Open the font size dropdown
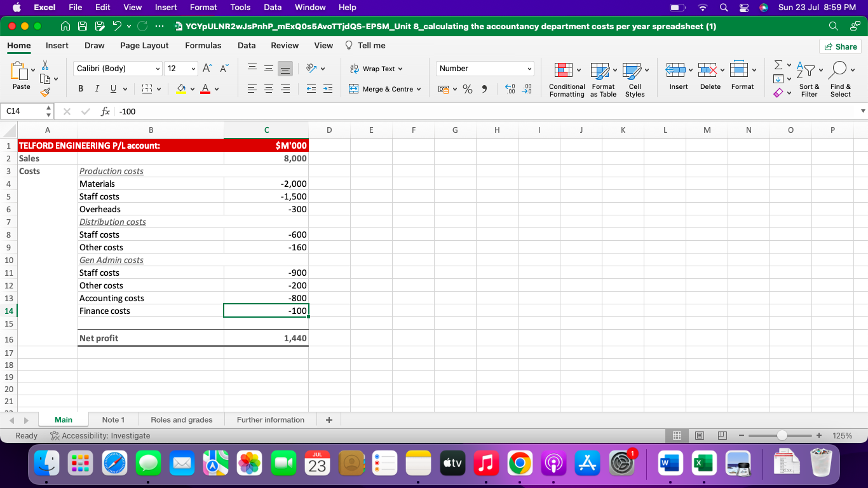 point(180,68)
